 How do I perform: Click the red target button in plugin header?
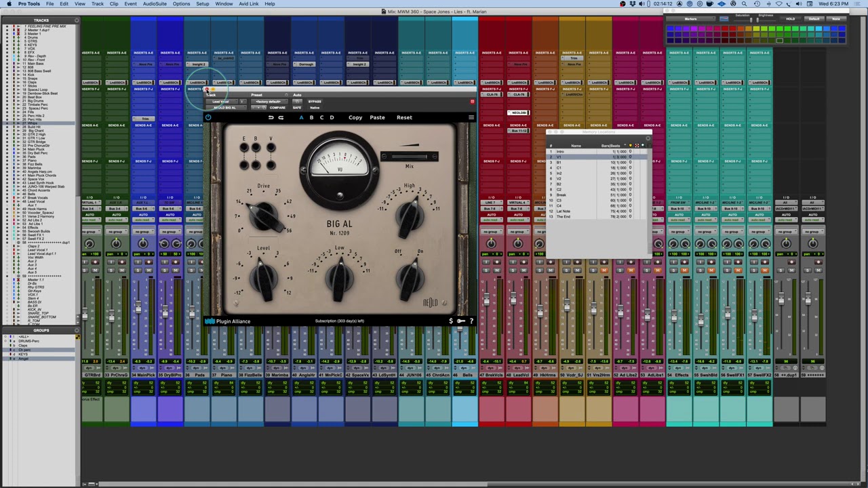coord(473,102)
